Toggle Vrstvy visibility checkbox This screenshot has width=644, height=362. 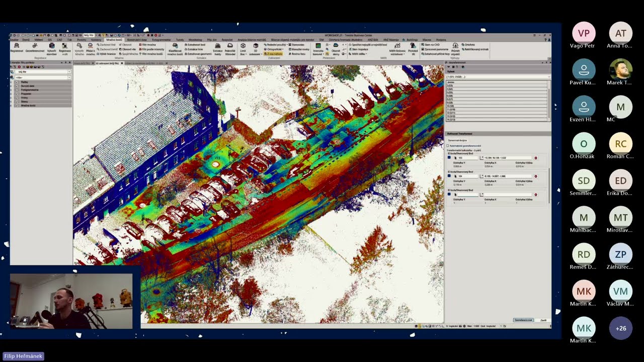[x=17, y=98]
